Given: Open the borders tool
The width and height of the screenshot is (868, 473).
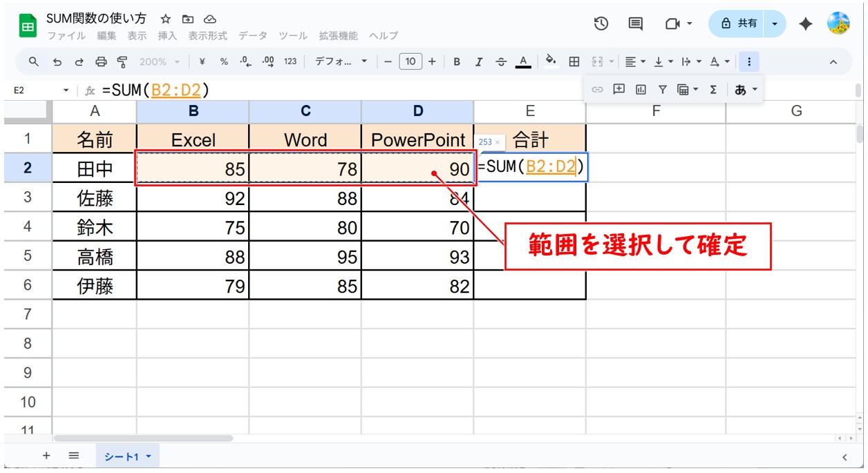Looking at the screenshot, I should point(574,61).
